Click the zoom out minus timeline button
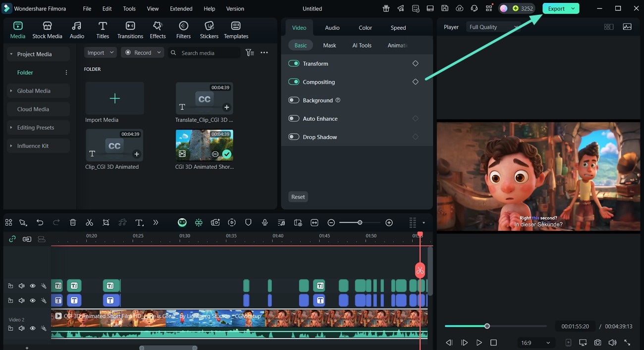 pyautogui.click(x=331, y=223)
